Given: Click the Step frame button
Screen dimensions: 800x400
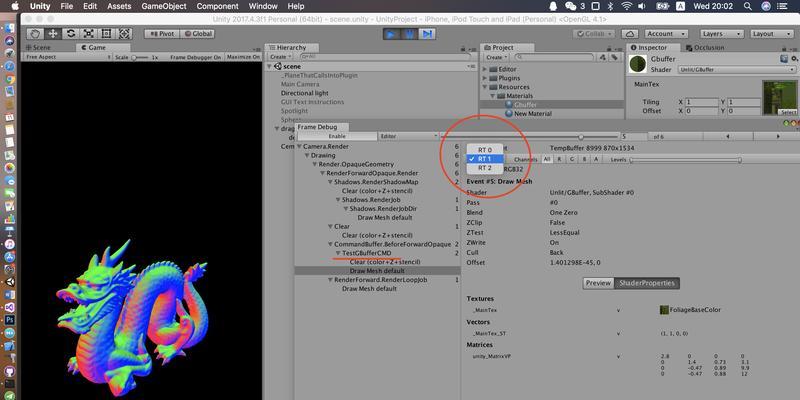Looking at the screenshot, I should tap(427, 34).
